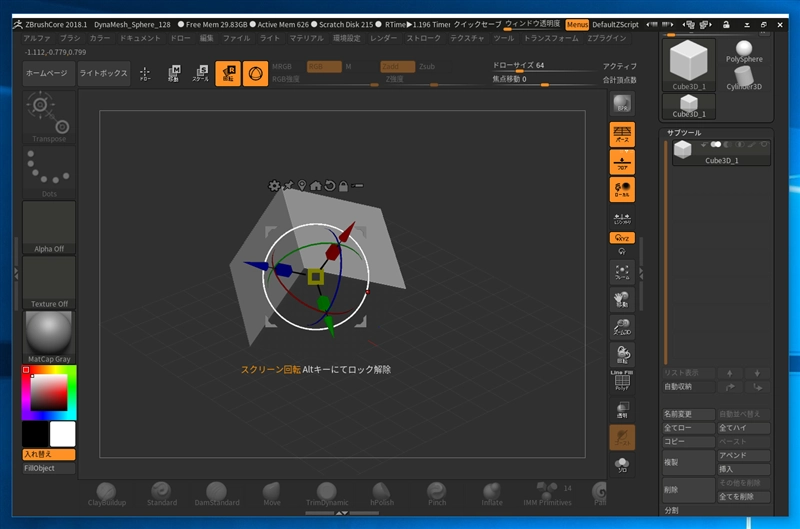Open the ブラシ menu
The height and width of the screenshot is (529, 800).
(x=70, y=38)
